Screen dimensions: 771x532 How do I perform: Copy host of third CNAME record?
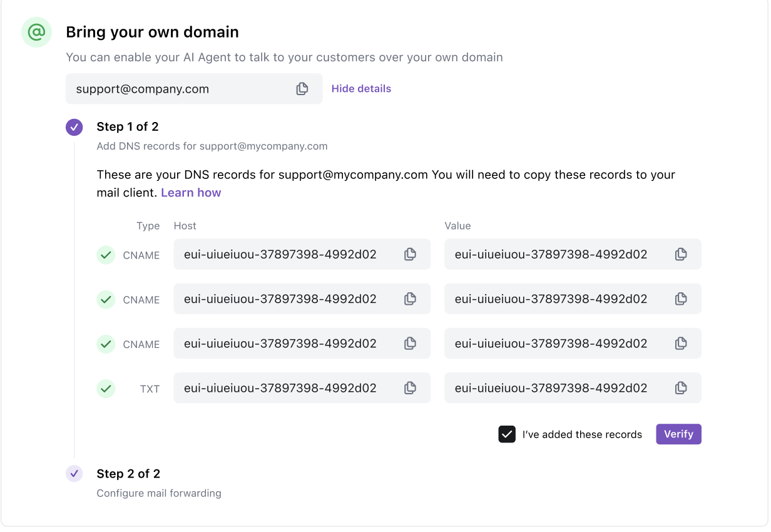pyautogui.click(x=410, y=344)
